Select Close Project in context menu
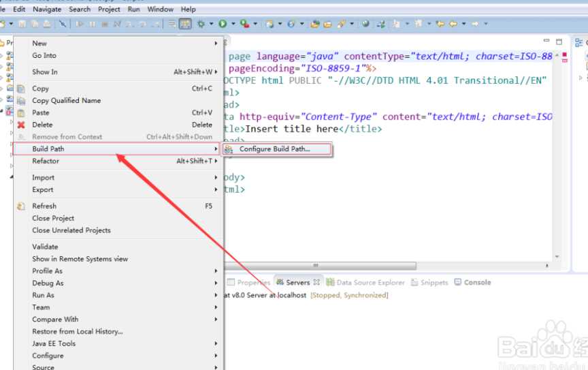Image resolution: width=588 pixels, height=370 pixels. pos(117,218)
